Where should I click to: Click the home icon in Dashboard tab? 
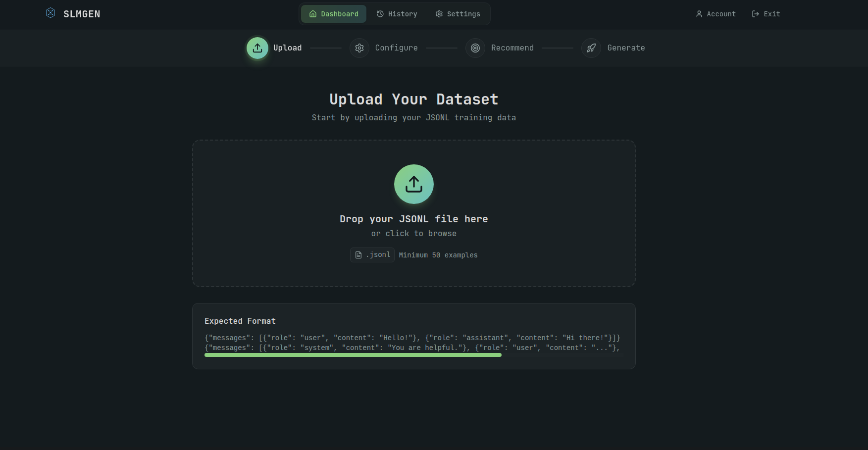pos(313,14)
